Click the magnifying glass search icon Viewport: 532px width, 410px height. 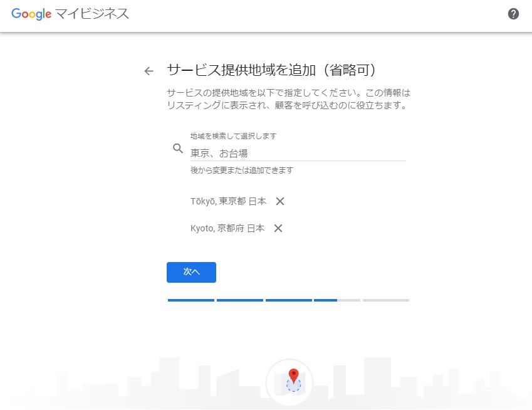[x=178, y=149]
